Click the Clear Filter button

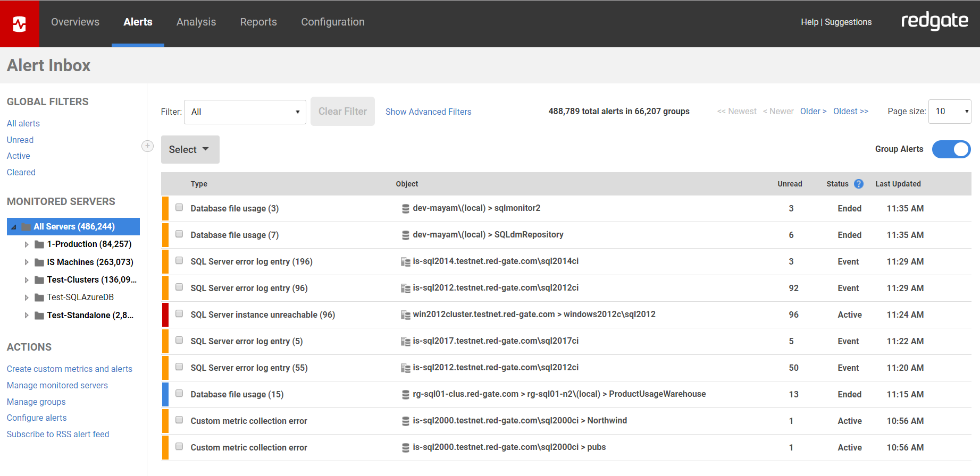point(343,112)
